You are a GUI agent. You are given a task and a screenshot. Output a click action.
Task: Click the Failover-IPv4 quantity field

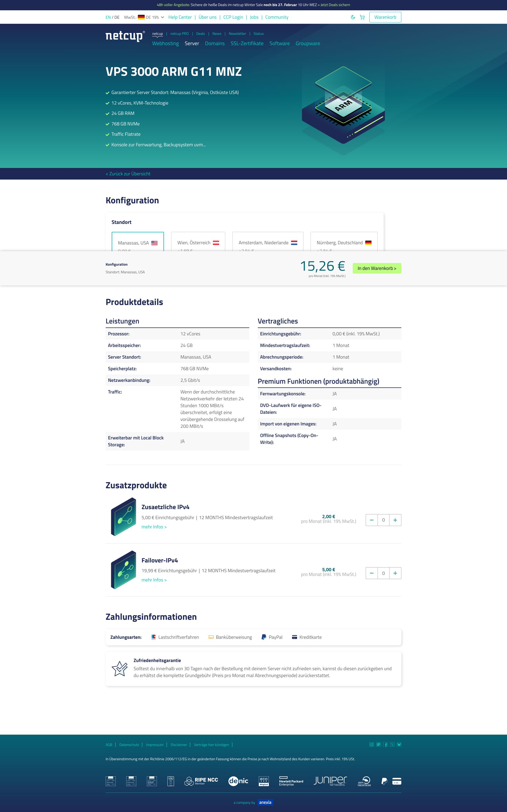click(383, 573)
